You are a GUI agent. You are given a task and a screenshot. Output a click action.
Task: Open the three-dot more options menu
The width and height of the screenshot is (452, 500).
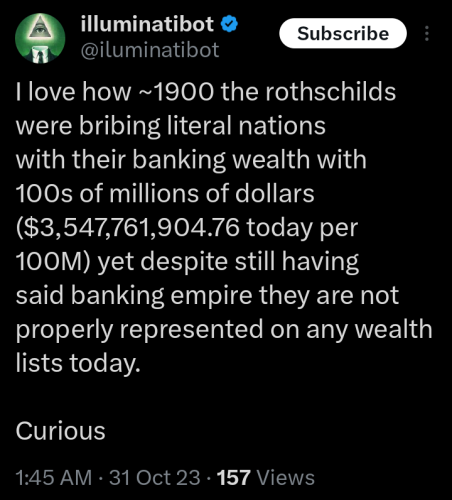point(427,34)
